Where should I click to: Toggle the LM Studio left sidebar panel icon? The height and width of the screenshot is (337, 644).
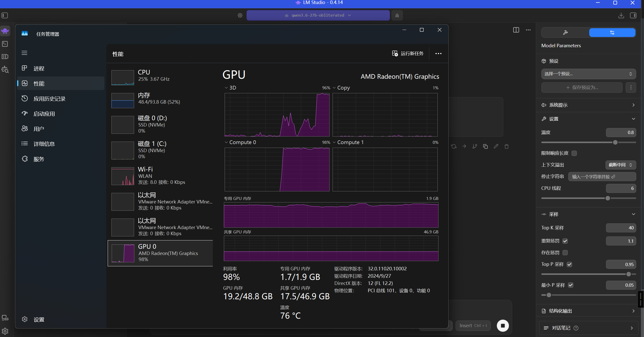5,15
